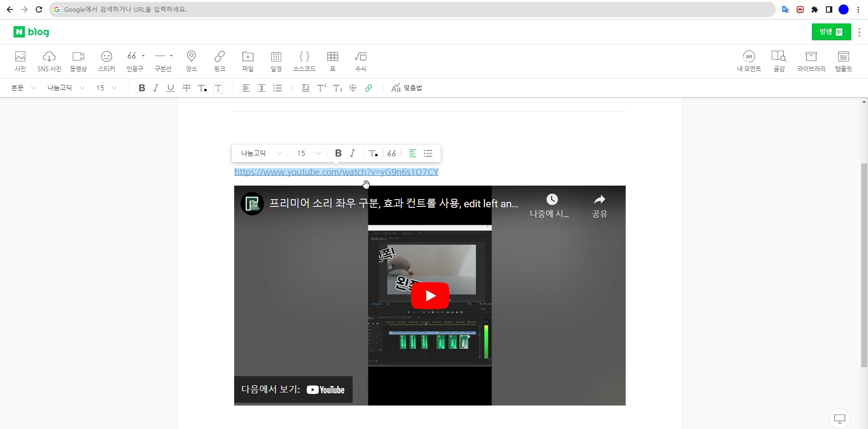868x429 pixels.
Task: Toggle superscript formatting
Action: coord(321,88)
